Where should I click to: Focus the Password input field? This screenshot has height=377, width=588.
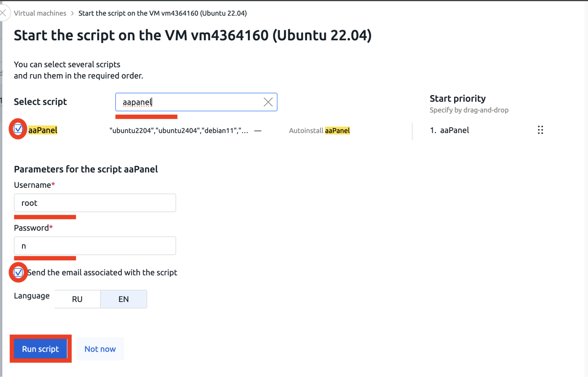pyautogui.click(x=95, y=246)
